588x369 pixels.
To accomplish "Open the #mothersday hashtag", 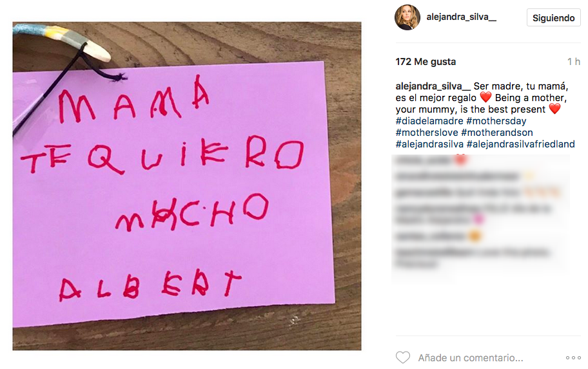I will point(496,121).
